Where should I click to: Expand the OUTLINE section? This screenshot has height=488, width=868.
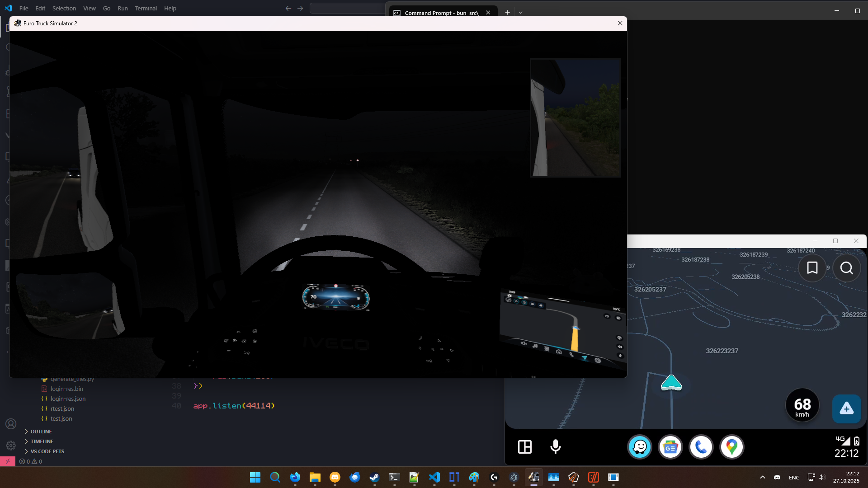click(41, 432)
